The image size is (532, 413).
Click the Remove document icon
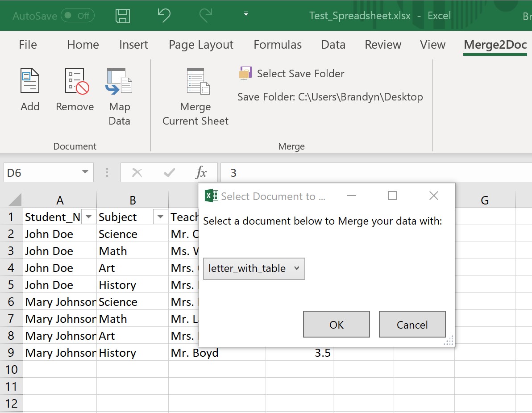coord(77,81)
